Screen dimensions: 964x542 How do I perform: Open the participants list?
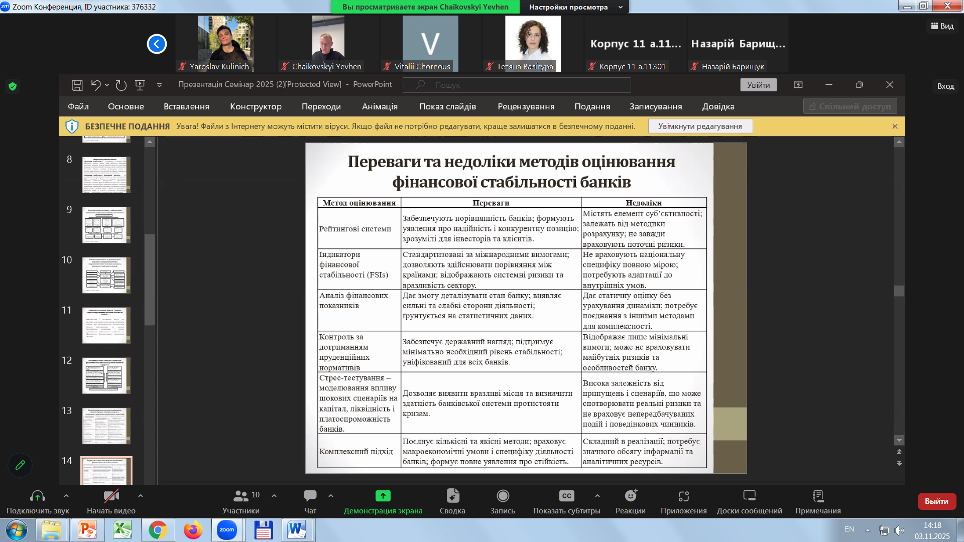[241, 496]
